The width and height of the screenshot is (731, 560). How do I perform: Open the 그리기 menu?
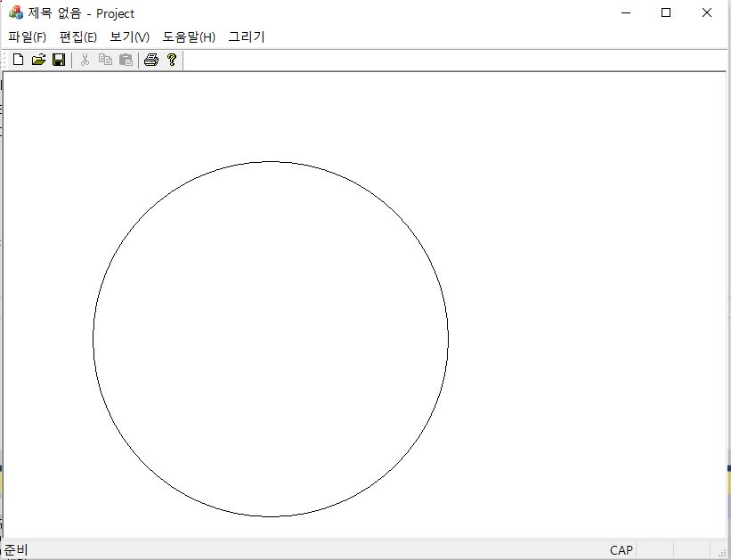click(x=247, y=37)
